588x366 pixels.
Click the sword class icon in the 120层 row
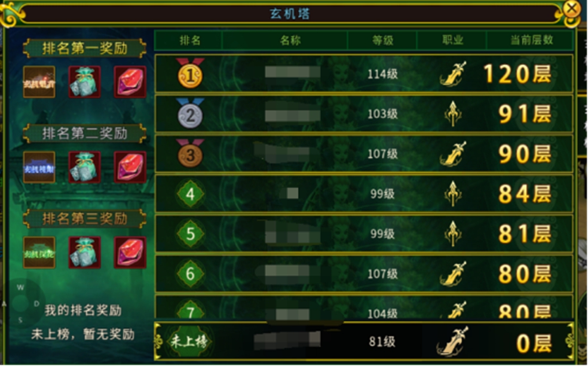pos(453,74)
